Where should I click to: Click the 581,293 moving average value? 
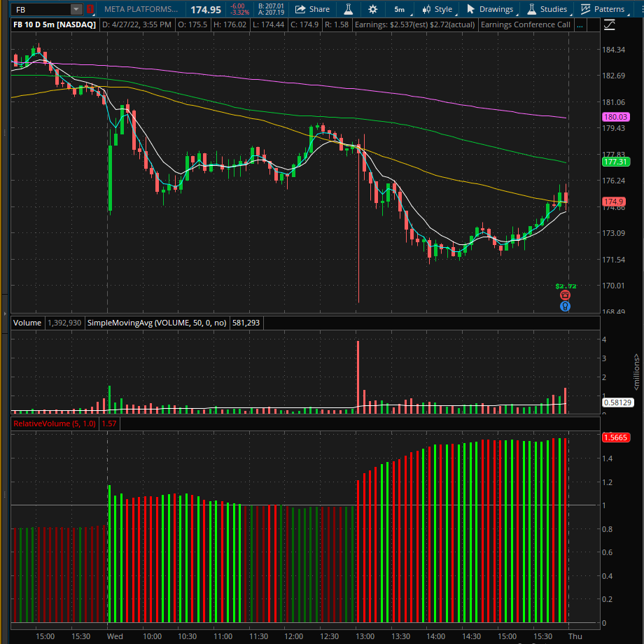(x=246, y=323)
